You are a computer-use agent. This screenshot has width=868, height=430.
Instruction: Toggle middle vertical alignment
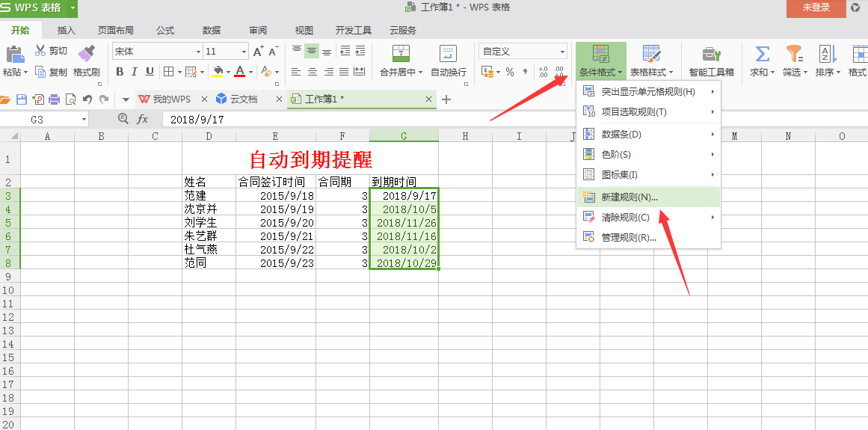312,51
